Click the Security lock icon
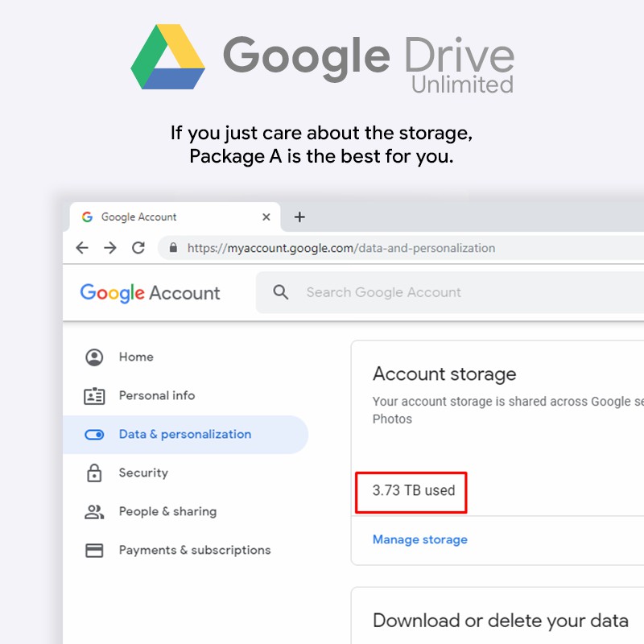This screenshot has width=644, height=644. pyautogui.click(x=94, y=473)
